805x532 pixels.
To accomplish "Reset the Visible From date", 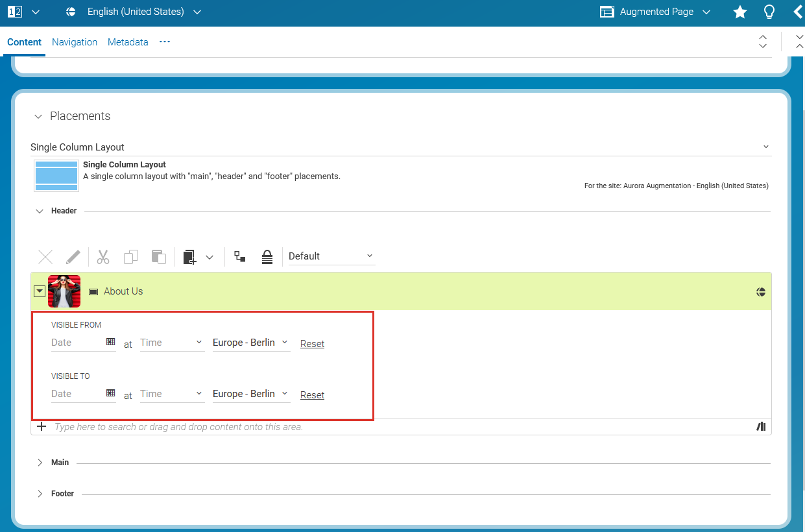I will point(312,343).
